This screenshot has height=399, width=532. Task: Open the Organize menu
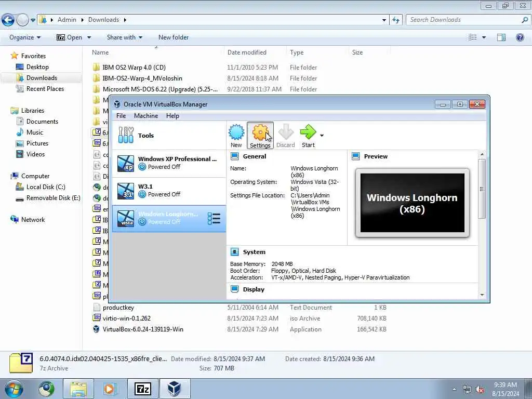click(x=25, y=37)
